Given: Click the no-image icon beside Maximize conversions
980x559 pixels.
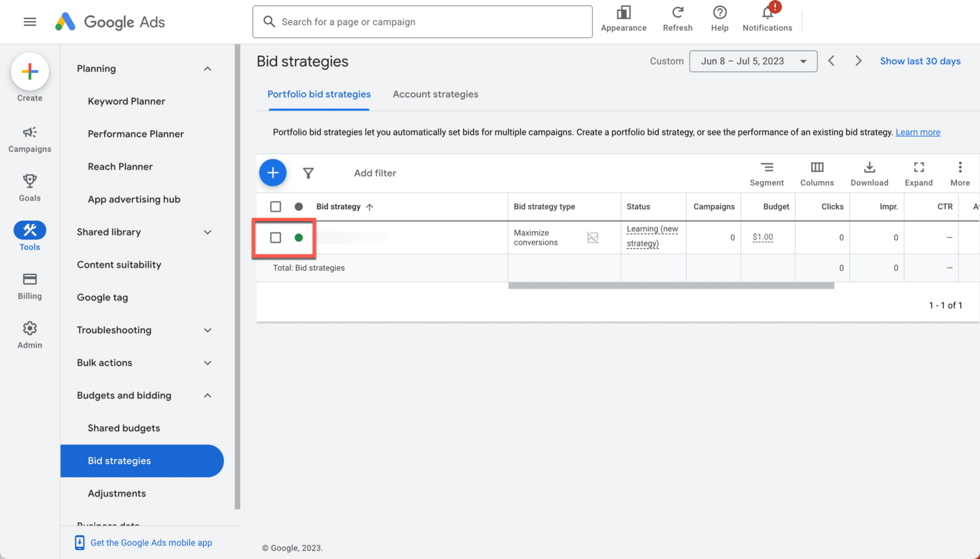Looking at the screenshot, I should (x=593, y=238).
